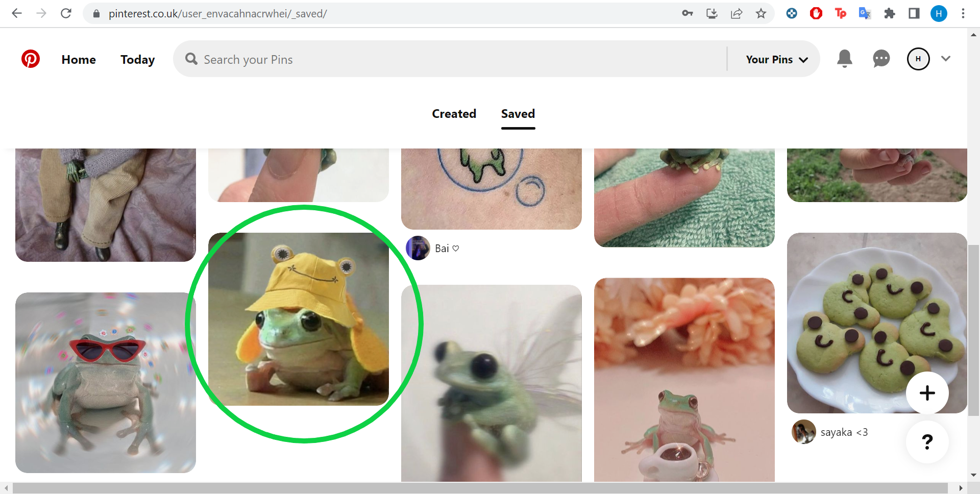Switch to the Created tab
The width and height of the screenshot is (980, 494).
point(454,114)
